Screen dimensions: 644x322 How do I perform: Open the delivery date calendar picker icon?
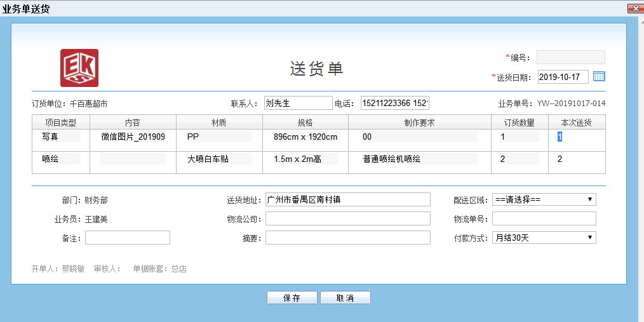pyautogui.click(x=599, y=76)
